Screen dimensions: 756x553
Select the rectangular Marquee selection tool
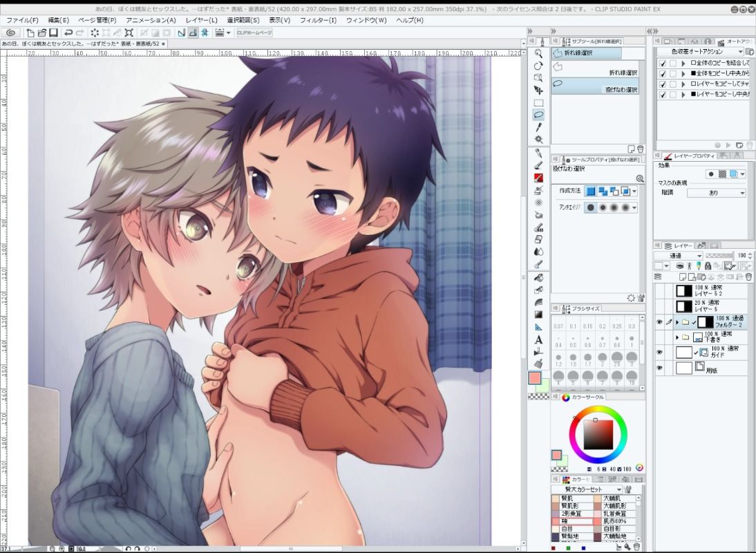coord(538,103)
